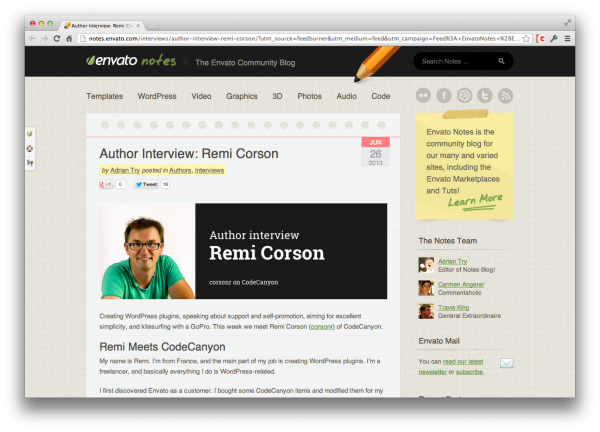Click the Remi Meets CodeCanyon heading

tap(162, 347)
